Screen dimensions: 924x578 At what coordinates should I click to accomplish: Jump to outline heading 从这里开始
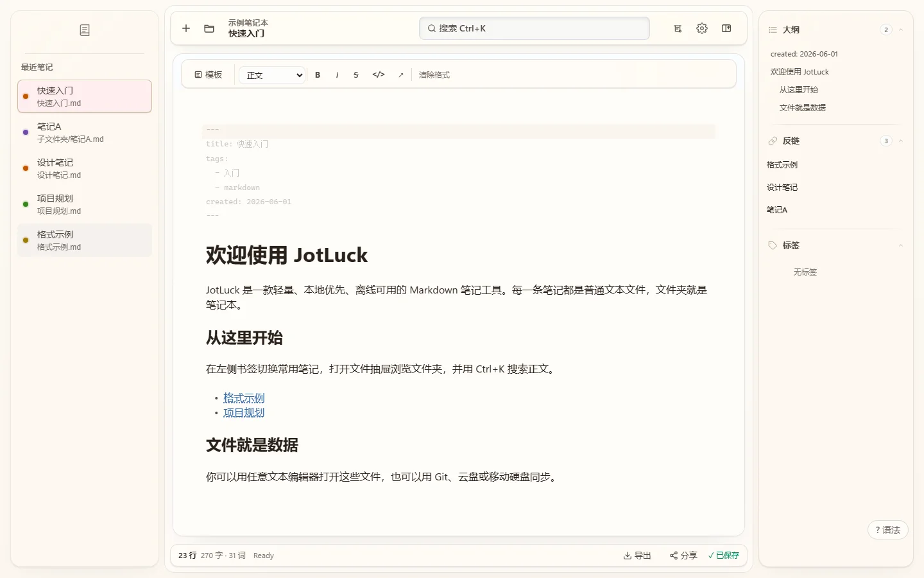799,90
